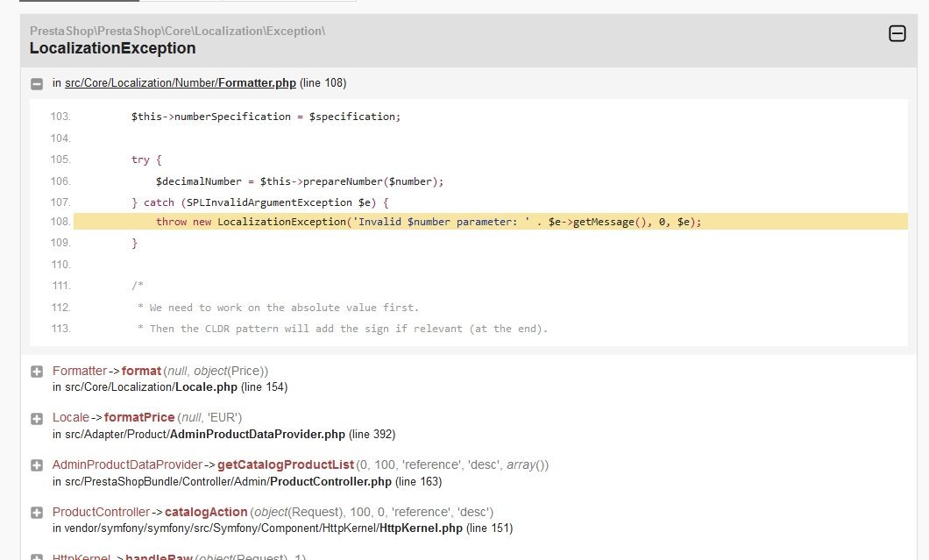The height and width of the screenshot is (560, 929).
Task: Click the getCatalogProductList method name
Action: click(286, 464)
